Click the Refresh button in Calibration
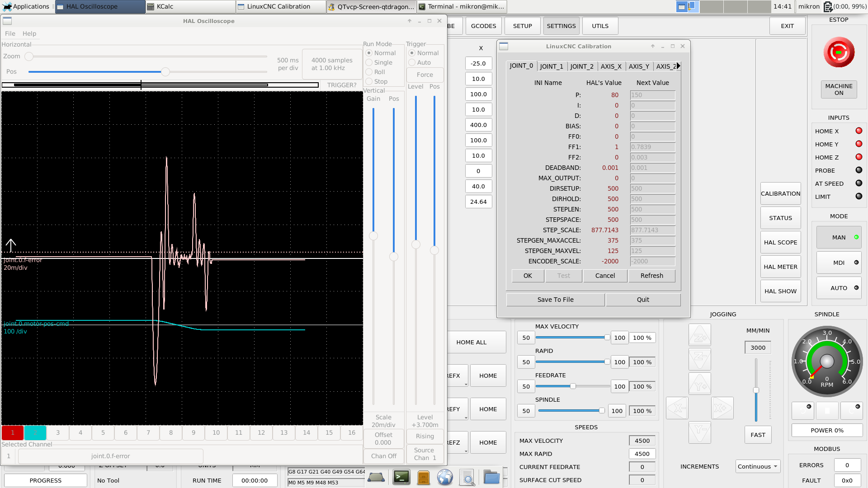This screenshot has height=488, width=868. coord(651,276)
